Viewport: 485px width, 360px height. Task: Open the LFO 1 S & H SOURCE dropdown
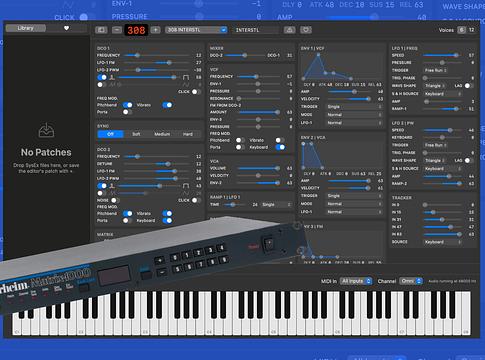pyautogui.click(x=443, y=94)
